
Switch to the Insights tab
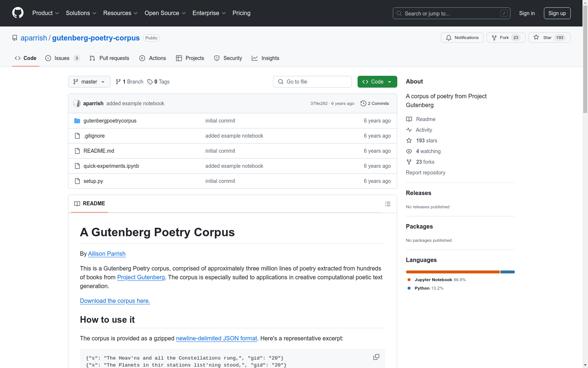click(x=266, y=58)
